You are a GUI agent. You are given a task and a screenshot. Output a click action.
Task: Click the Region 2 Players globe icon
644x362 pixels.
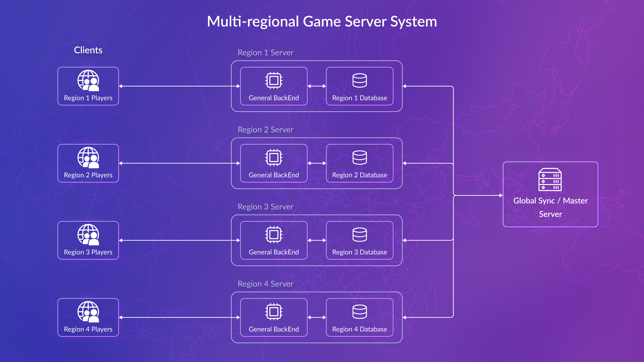[88, 158]
